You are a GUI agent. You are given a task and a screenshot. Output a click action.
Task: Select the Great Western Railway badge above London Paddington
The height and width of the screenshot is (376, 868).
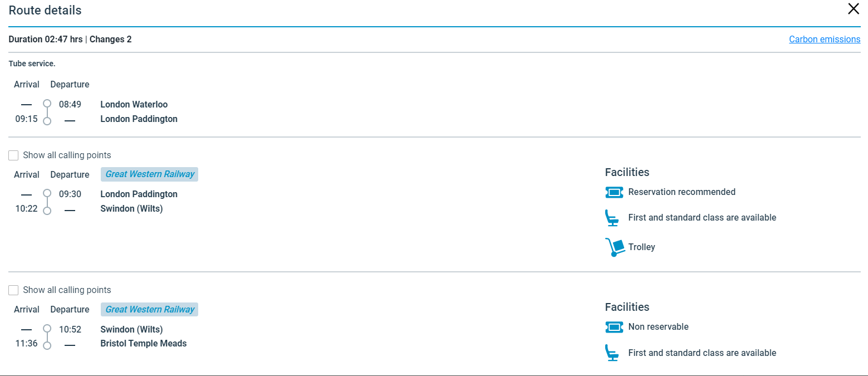pyautogui.click(x=149, y=174)
